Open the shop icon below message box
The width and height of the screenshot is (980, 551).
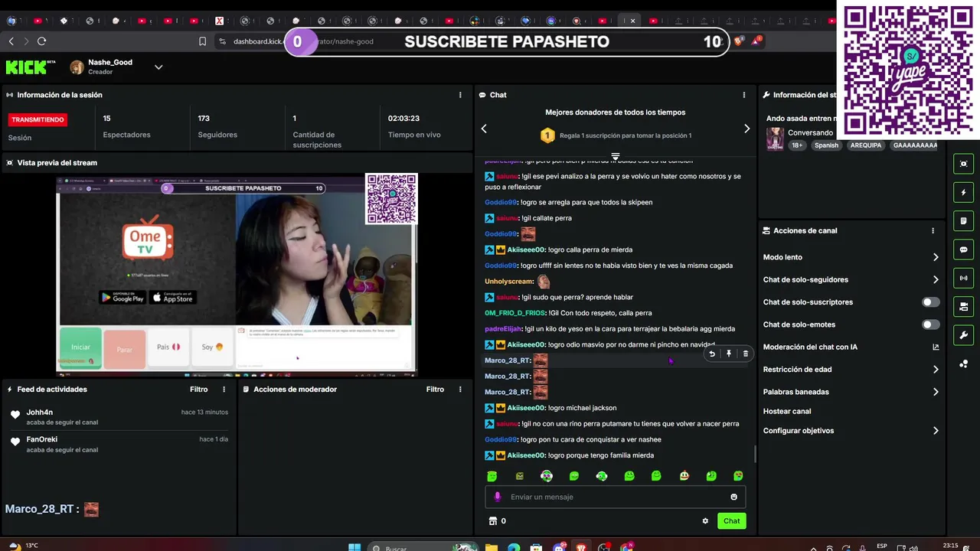pyautogui.click(x=492, y=521)
